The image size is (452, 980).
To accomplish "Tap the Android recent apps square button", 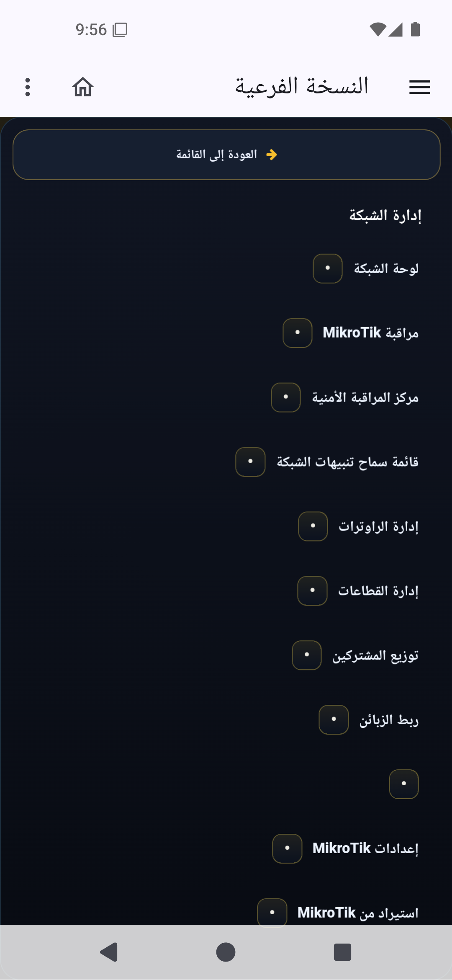I will click(342, 952).
